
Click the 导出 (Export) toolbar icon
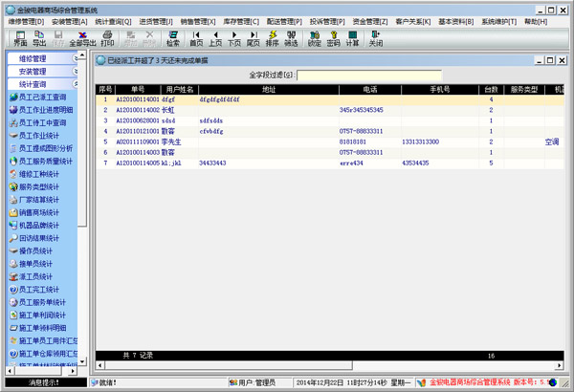click(39, 37)
